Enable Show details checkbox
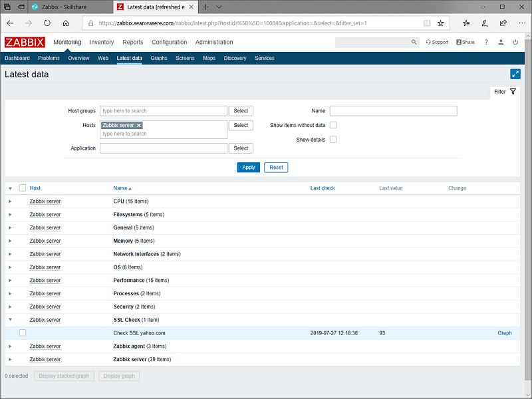This screenshot has width=532, height=399. [333, 140]
